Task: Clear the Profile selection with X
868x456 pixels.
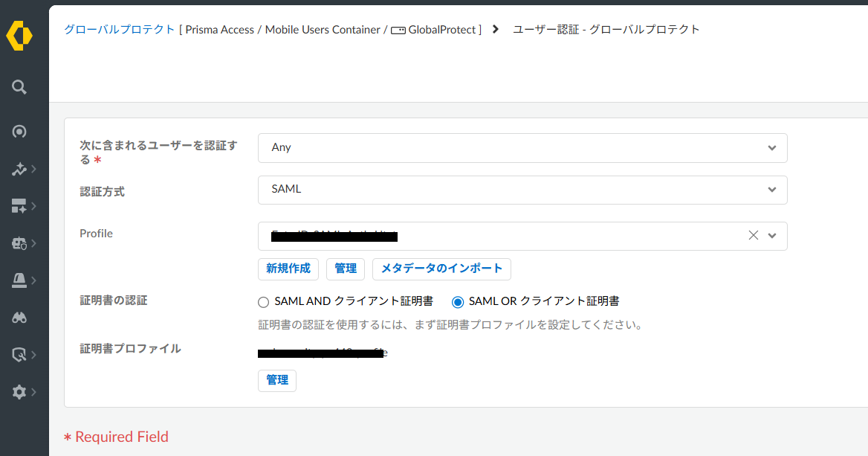Action: [753, 235]
